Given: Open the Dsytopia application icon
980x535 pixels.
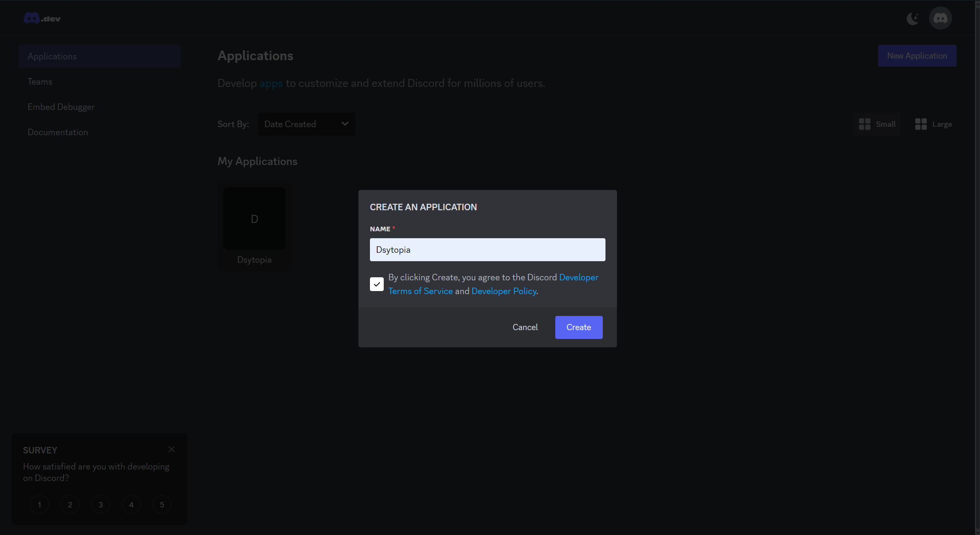Looking at the screenshot, I should pos(254,218).
